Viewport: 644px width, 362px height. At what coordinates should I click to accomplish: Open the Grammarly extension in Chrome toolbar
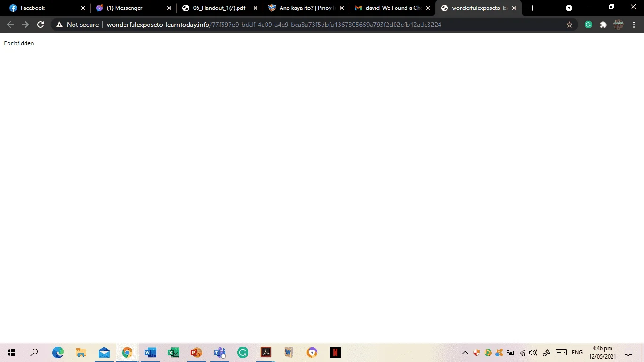588,25
